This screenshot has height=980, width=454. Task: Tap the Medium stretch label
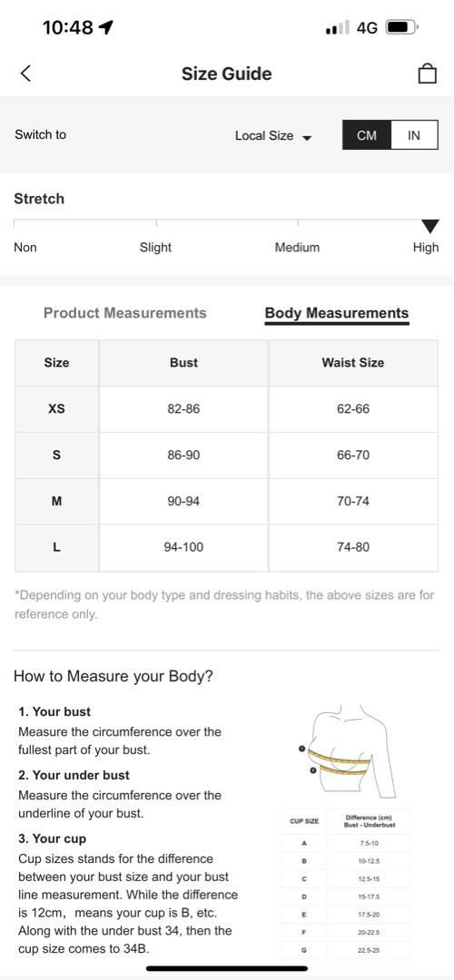pos(297,248)
